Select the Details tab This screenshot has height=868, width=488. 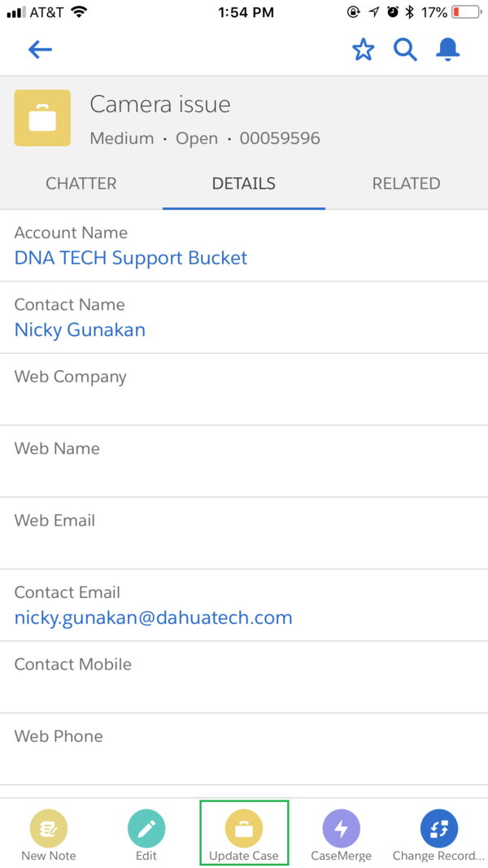(244, 184)
